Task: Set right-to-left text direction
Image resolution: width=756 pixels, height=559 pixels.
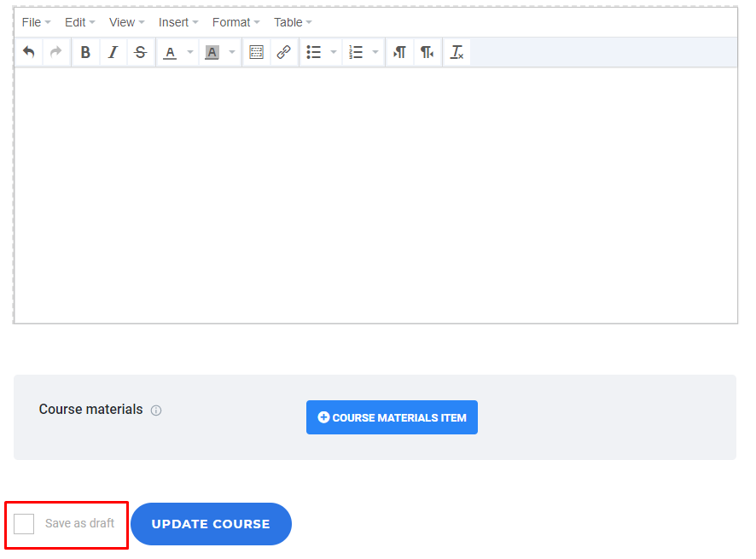Action: click(x=427, y=52)
